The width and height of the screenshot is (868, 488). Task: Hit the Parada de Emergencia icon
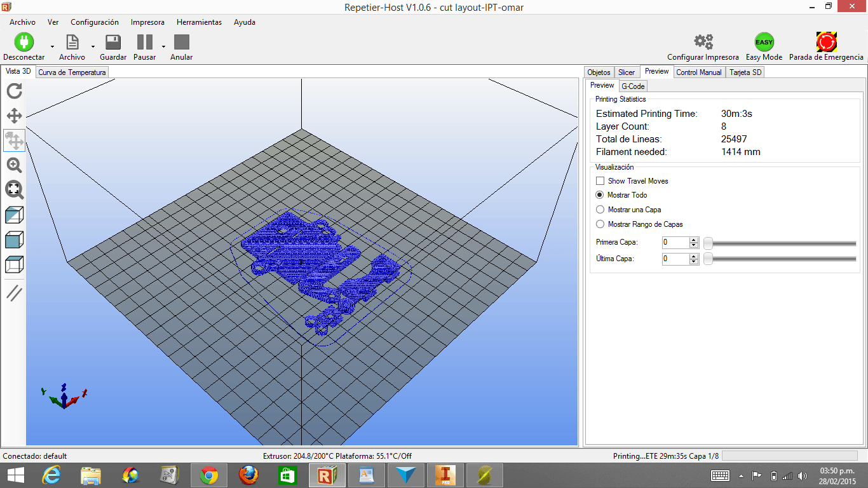pos(826,42)
